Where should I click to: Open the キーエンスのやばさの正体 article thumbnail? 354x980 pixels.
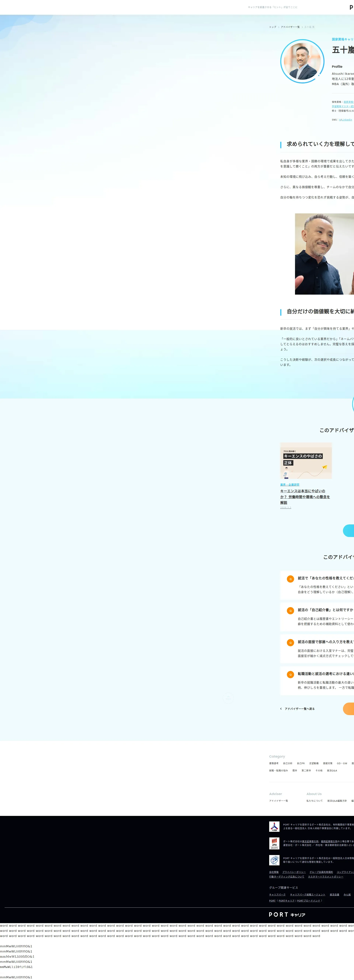[306, 461]
